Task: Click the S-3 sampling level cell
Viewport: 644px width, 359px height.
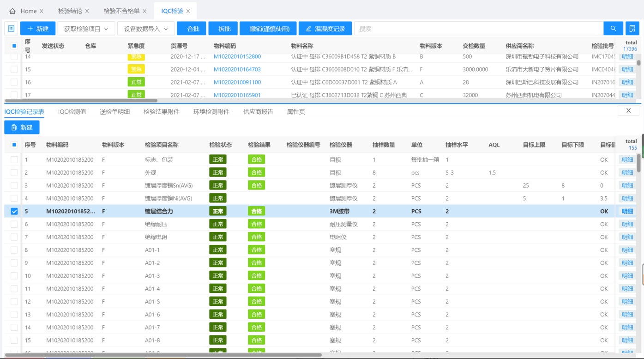Action: click(450, 172)
